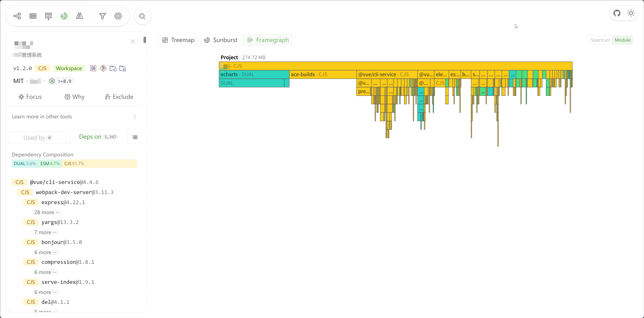644x318 pixels.
Task: Open settings gear icon in toolbar
Action: click(118, 16)
